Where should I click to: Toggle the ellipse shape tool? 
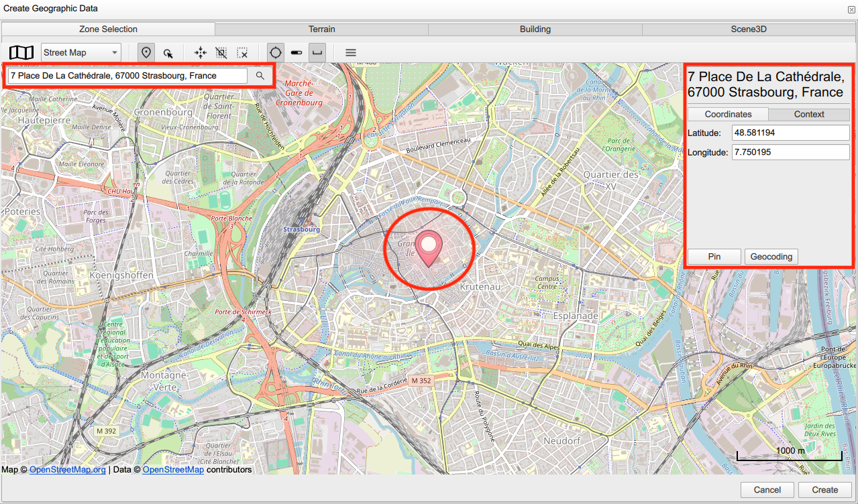pos(296,52)
